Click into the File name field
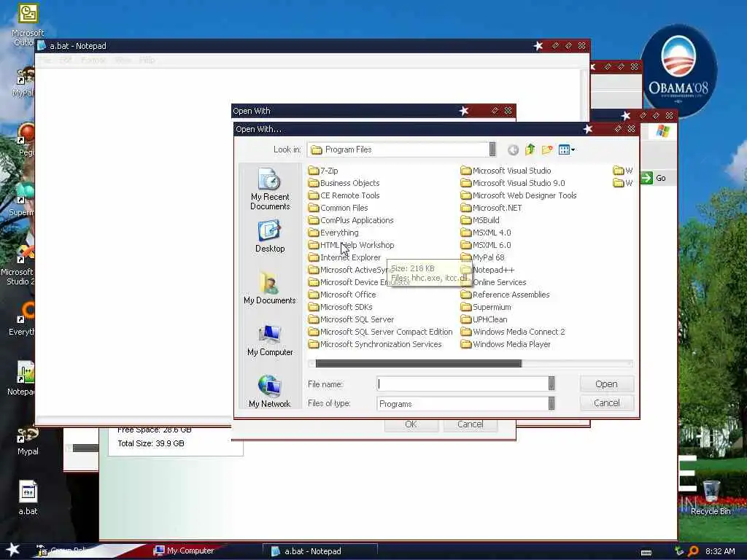 462,384
